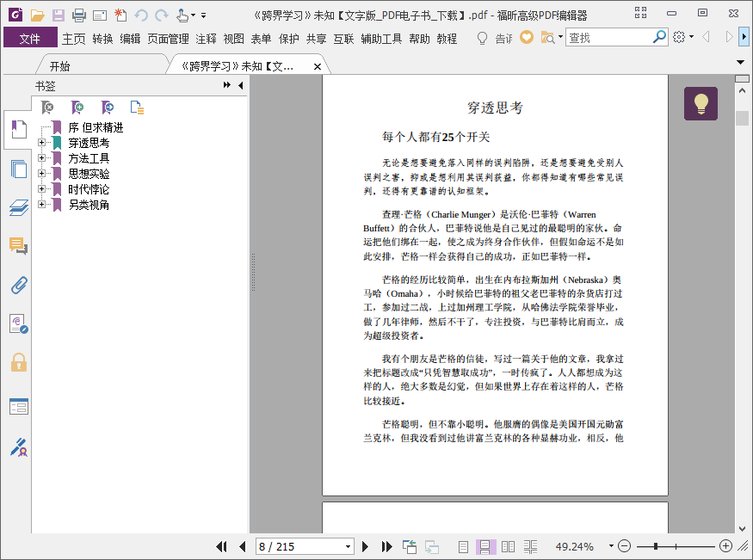
Task: Open the Form fields sidebar icon
Action: 19,406
